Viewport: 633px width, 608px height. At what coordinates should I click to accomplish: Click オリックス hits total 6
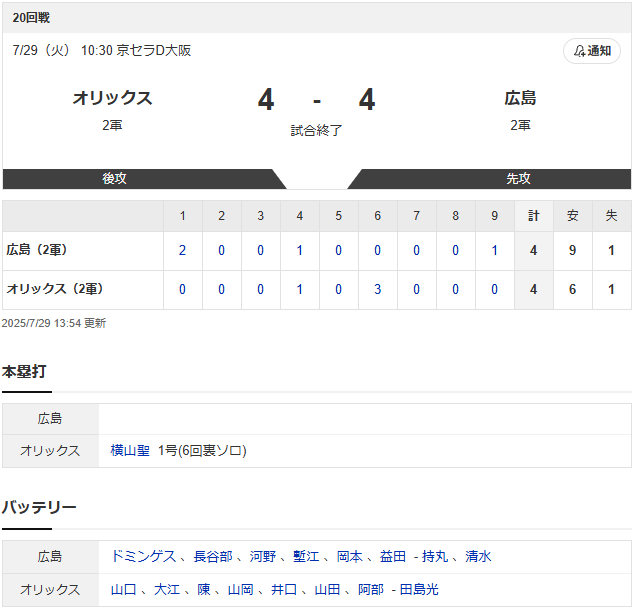click(572, 289)
